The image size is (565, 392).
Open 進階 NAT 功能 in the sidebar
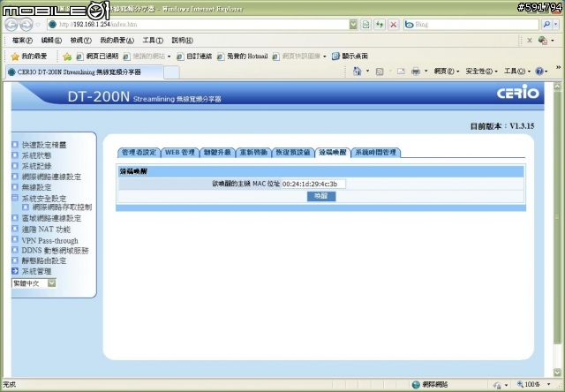coord(46,230)
